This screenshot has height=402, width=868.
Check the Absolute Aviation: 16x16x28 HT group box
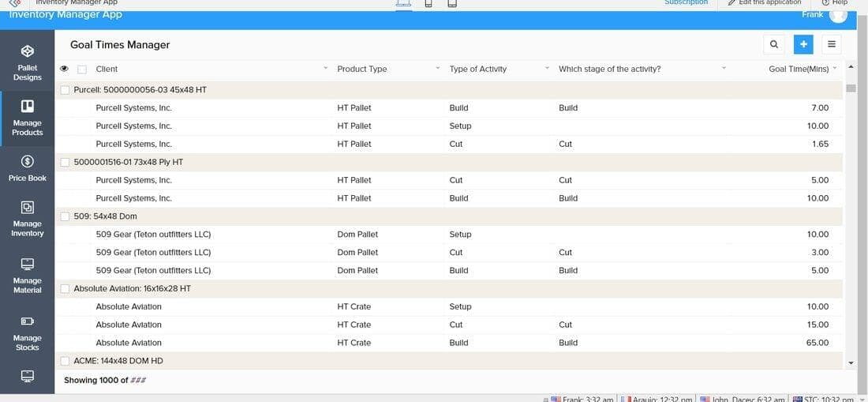65,289
